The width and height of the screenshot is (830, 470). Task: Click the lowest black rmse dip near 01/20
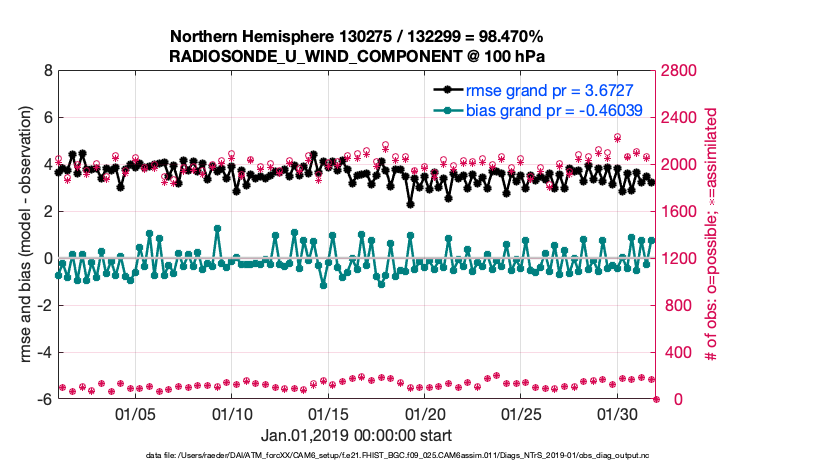(410, 204)
